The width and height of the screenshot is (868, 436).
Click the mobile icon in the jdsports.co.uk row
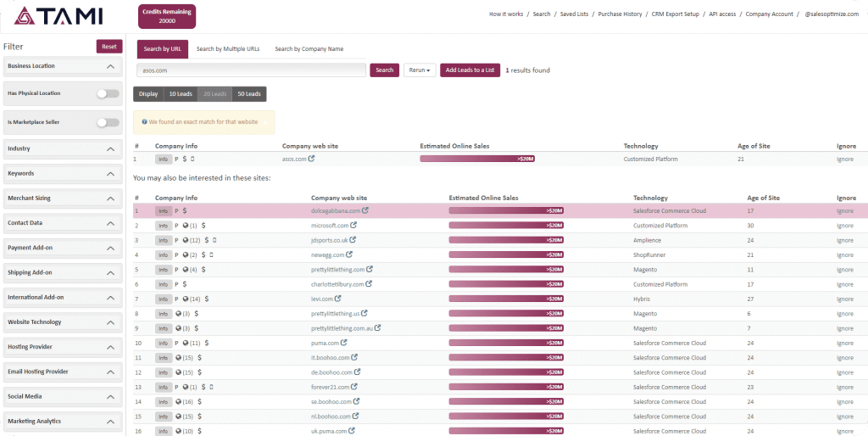(x=213, y=240)
